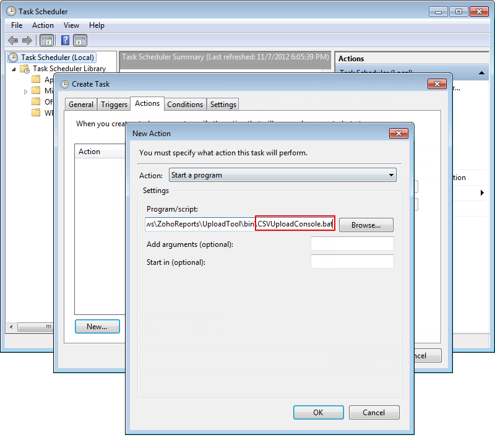Open the File menu
This screenshot has width=495, height=448.
(x=17, y=25)
